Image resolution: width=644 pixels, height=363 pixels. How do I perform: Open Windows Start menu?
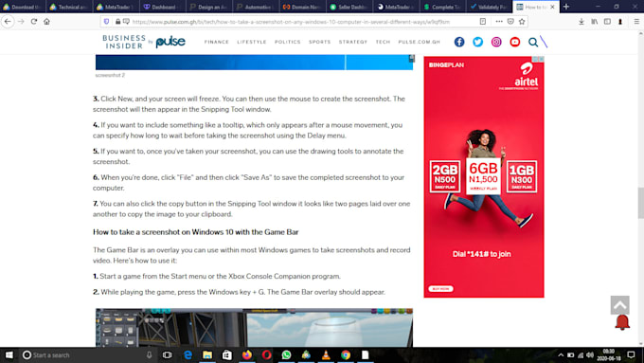pos(9,354)
